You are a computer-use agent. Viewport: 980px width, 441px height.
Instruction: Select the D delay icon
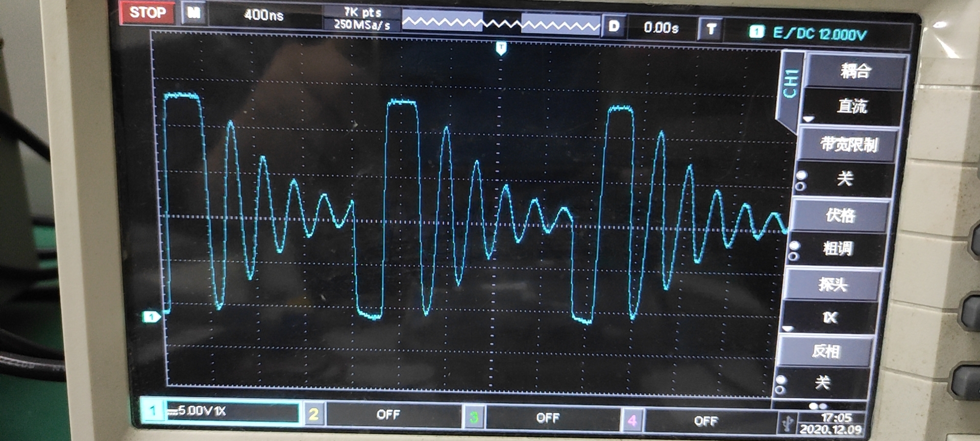tap(614, 26)
